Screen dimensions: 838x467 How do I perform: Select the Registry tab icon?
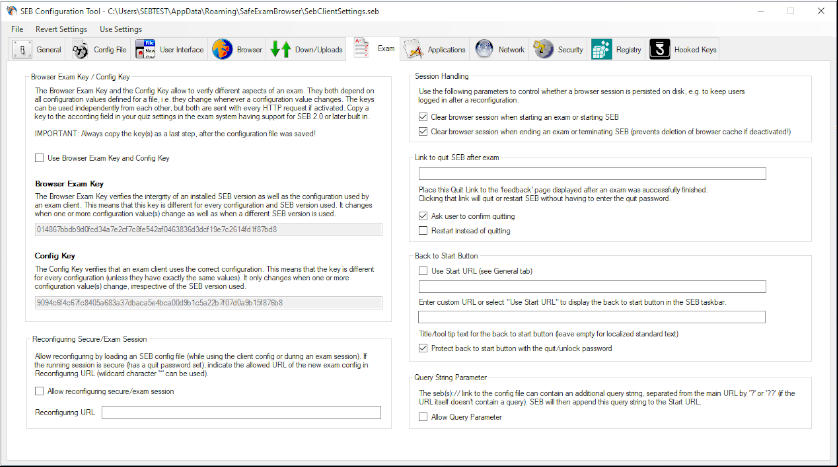point(601,49)
